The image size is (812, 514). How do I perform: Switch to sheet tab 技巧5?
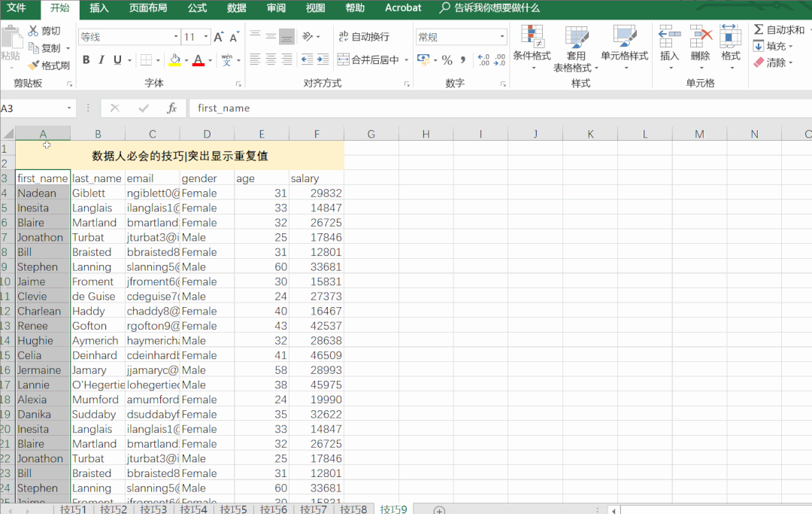(233, 509)
